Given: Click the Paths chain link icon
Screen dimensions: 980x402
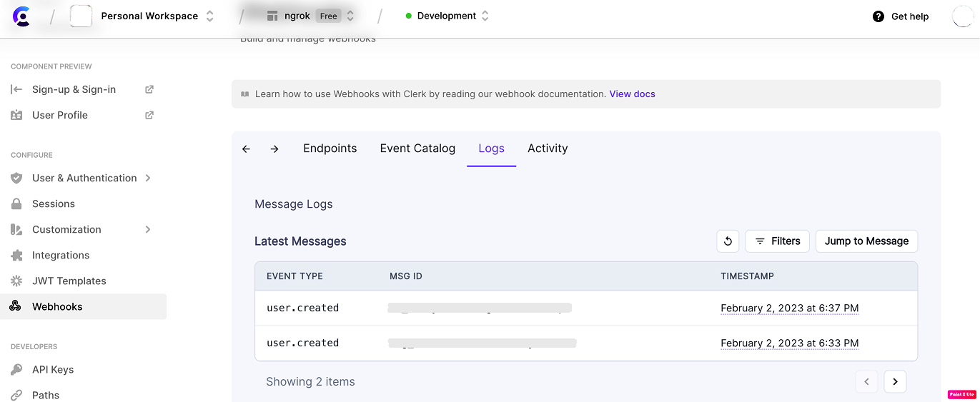Looking at the screenshot, I should (16, 395).
